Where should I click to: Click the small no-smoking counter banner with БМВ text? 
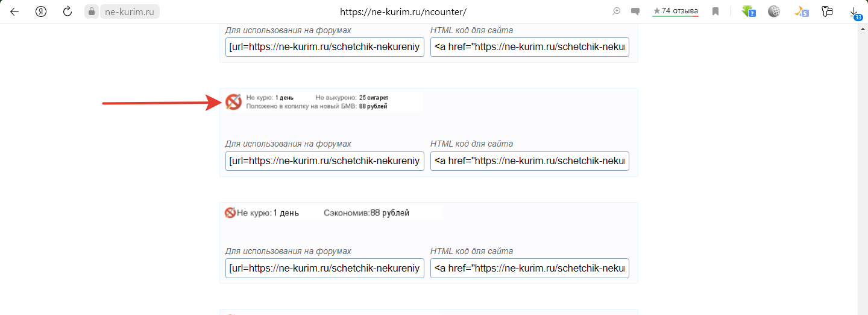[x=323, y=101]
